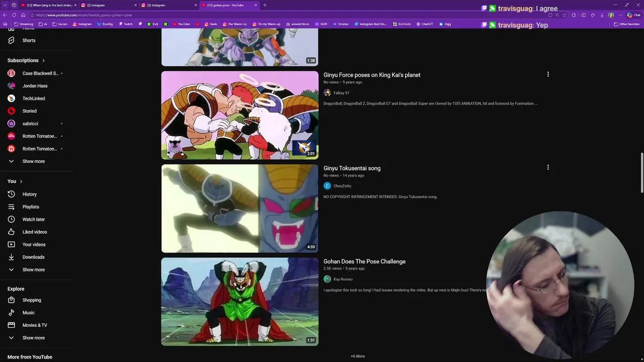Open the browser downloads icon
This screenshot has width=644, height=362.
pyautogui.click(x=602, y=15)
